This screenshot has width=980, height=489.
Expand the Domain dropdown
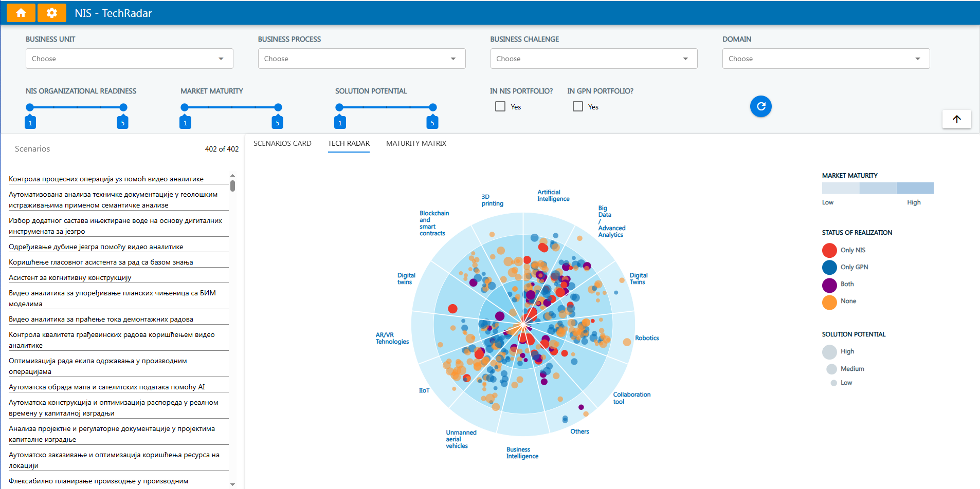(x=826, y=59)
